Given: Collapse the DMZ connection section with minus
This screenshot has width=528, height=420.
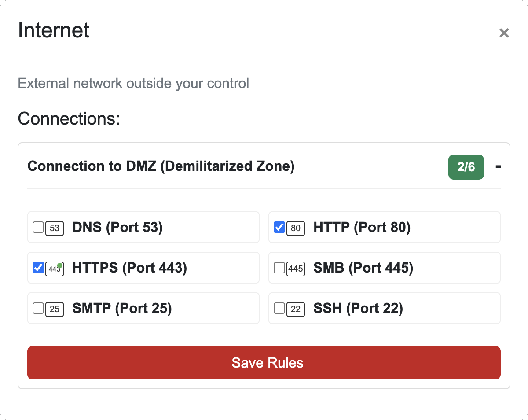Looking at the screenshot, I should tap(498, 166).
